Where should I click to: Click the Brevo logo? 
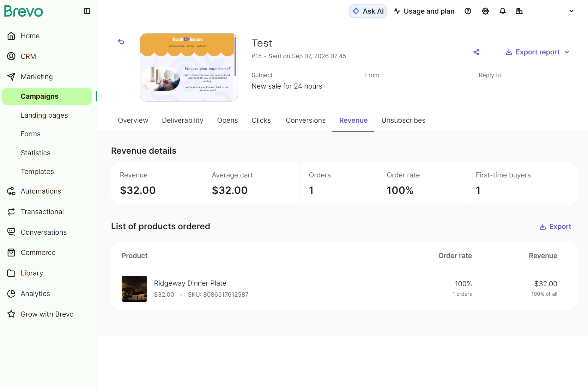pyautogui.click(x=23, y=11)
